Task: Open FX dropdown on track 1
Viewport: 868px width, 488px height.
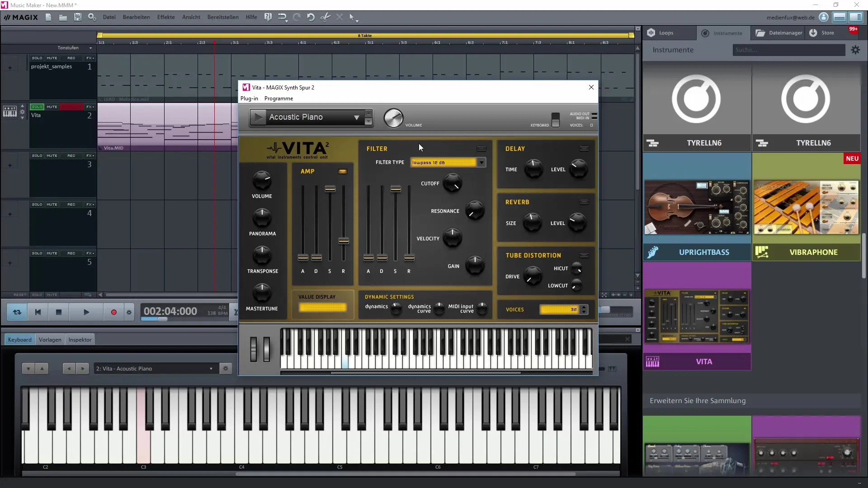Action: click(x=90, y=58)
